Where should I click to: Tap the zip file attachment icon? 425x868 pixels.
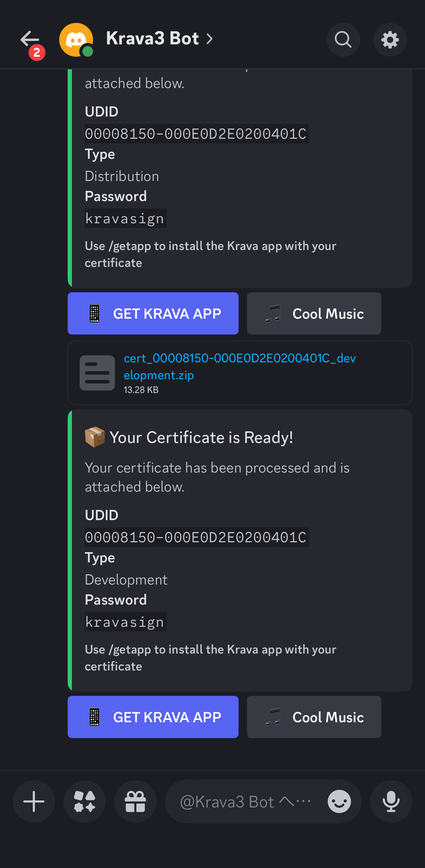[97, 373]
